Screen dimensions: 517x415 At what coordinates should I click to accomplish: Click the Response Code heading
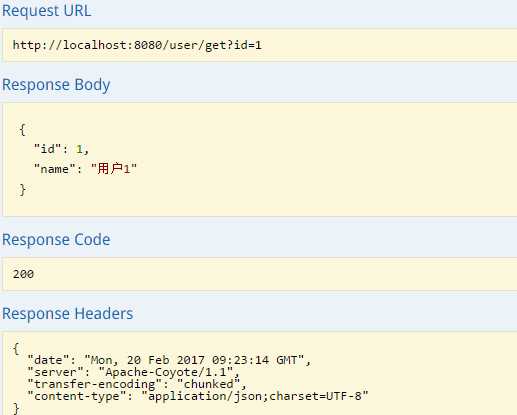pos(56,240)
